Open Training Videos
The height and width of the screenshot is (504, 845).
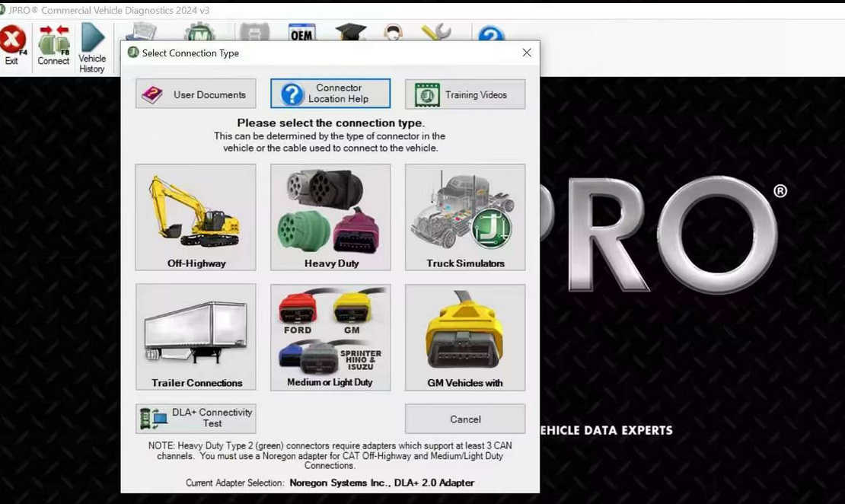[x=464, y=94]
